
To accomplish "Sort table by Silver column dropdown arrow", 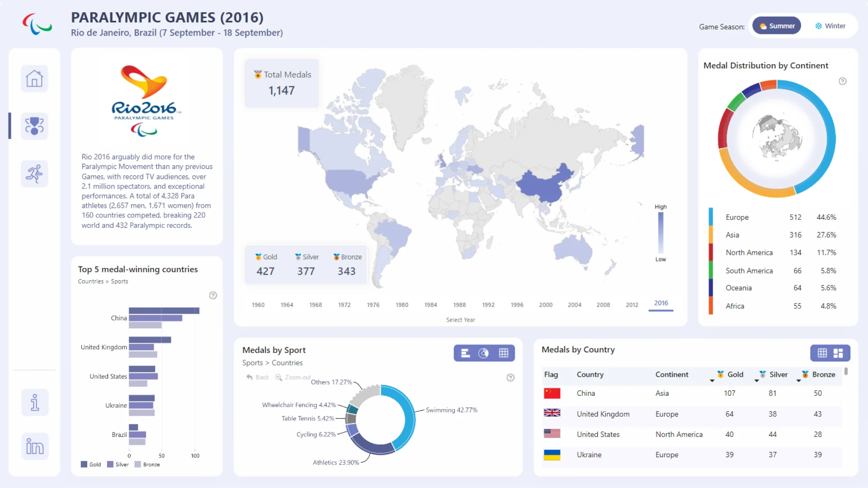I will pos(756,381).
